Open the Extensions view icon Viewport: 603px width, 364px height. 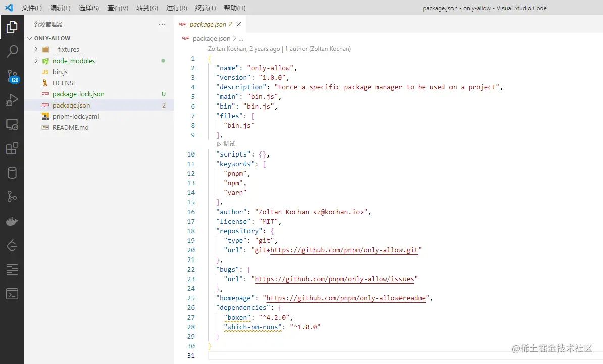pyautogui.click(x=12, y=149)
